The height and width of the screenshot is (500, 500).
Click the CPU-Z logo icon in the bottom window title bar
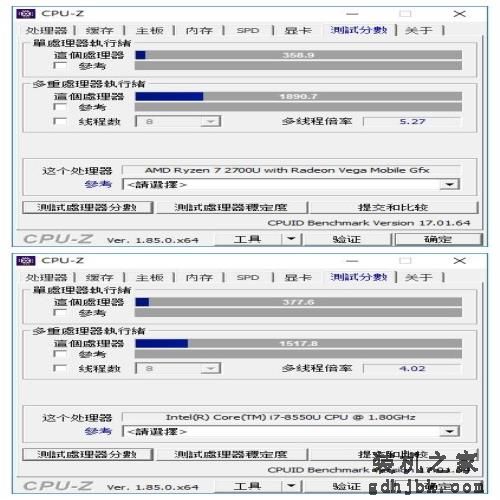point(26,261)
